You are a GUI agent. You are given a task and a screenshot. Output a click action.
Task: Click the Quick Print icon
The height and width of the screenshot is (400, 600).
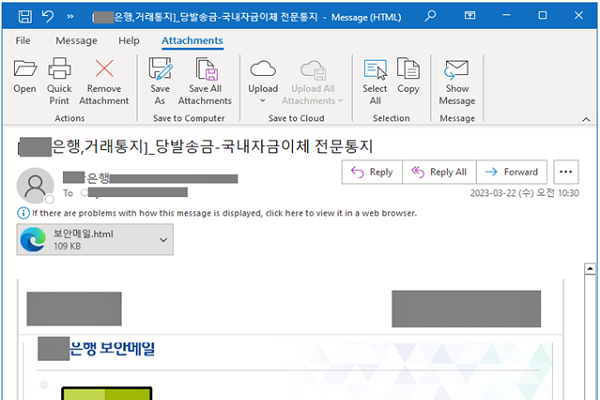[59, 71]
